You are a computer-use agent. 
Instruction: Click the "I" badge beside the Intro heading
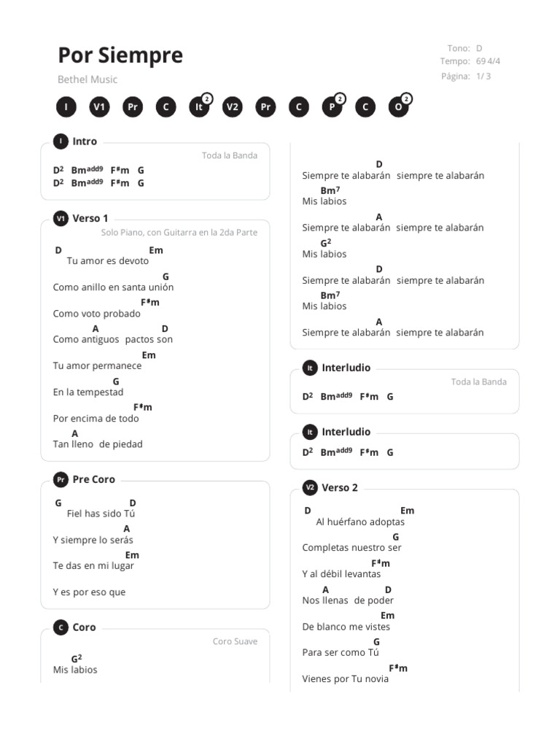tap(61, 142)
